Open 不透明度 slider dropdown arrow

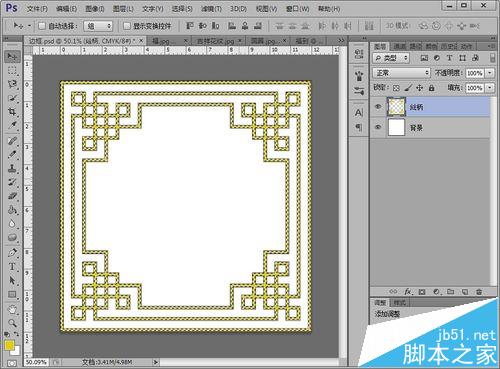point(490,73)
